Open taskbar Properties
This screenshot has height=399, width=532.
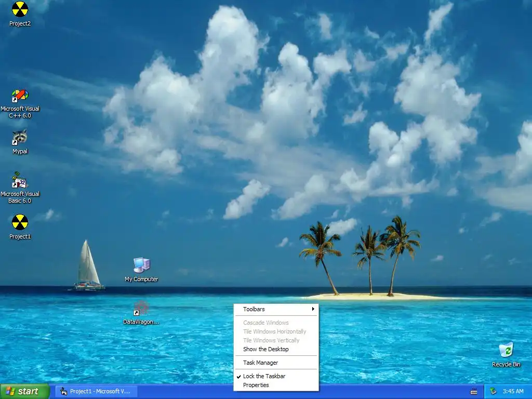pos(276,385)
